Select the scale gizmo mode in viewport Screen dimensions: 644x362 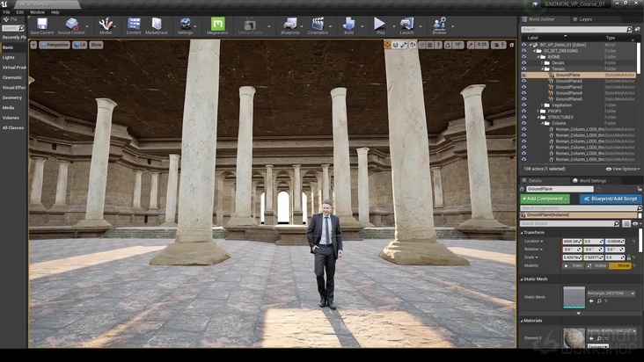coord(403,45)
